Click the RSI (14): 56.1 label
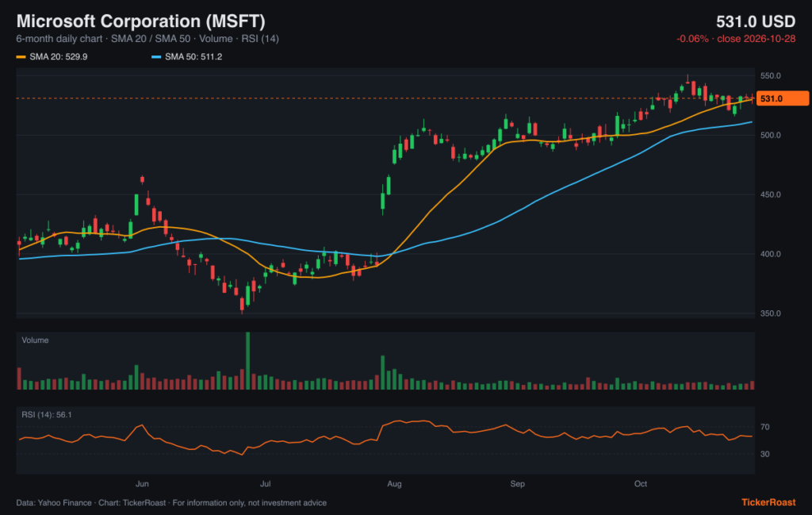 point(47,415)
